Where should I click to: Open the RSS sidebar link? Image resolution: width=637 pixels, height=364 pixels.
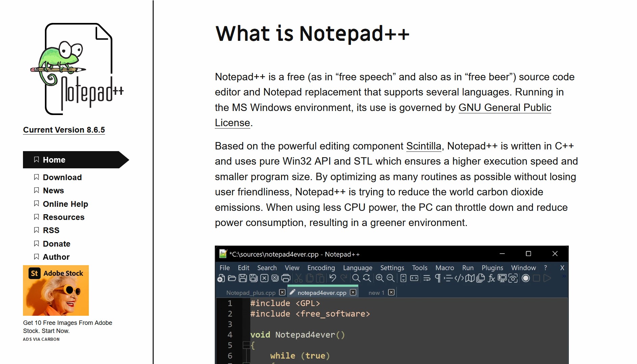pos(51,230)
